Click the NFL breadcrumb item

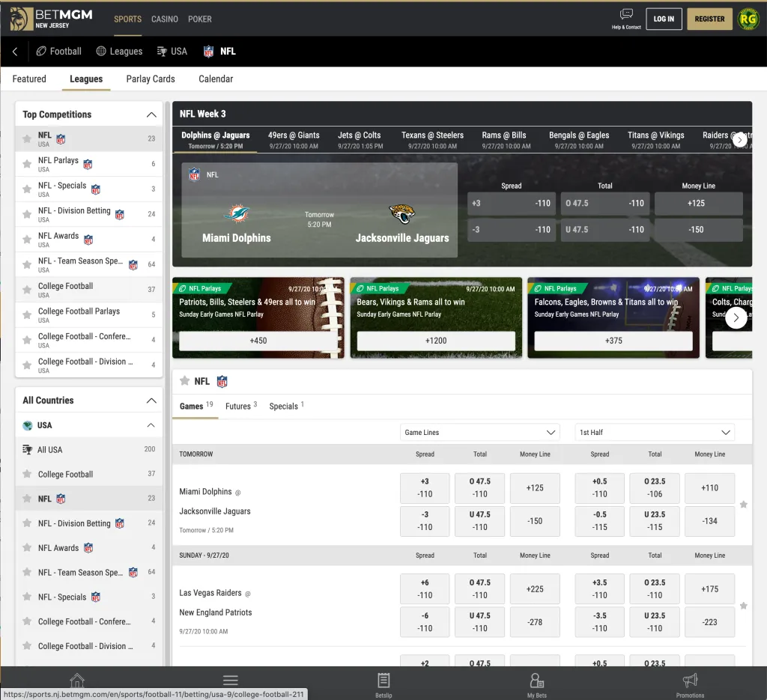pos(219,52)
